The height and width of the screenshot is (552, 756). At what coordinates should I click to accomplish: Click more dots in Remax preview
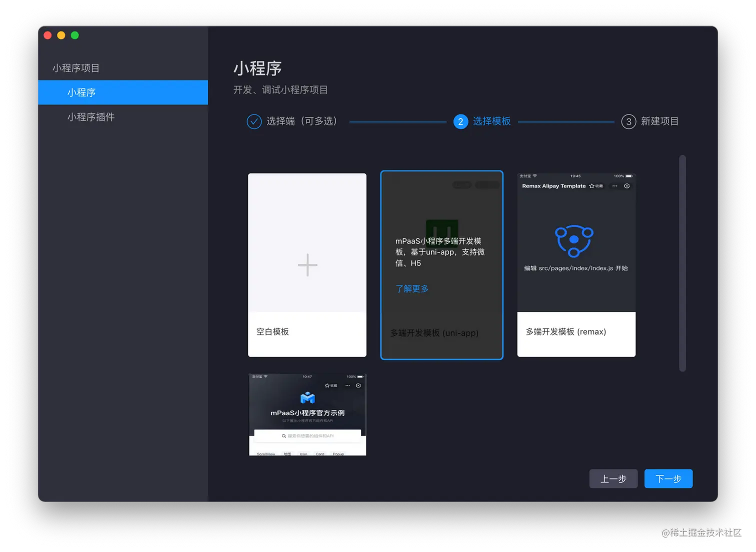click(614, 186)
